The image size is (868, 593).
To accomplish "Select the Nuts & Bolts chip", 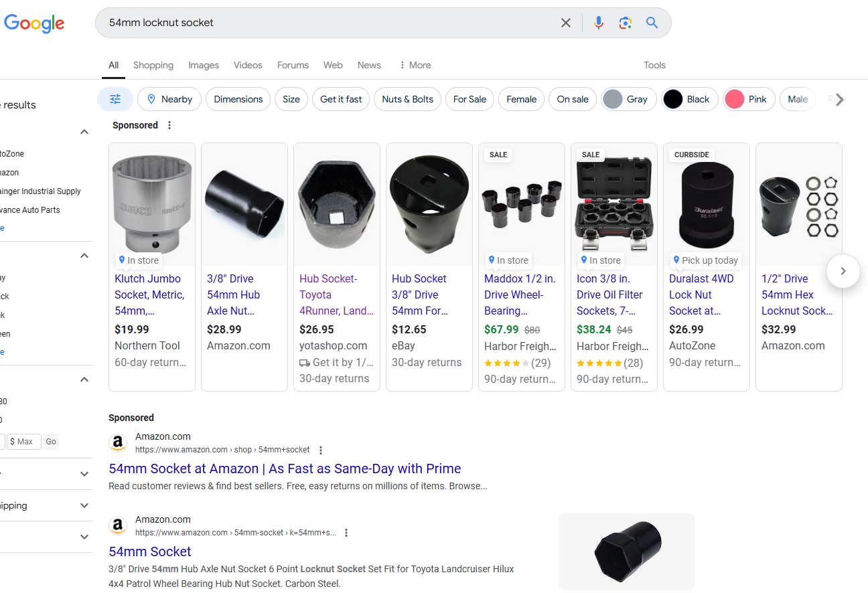I will 407,99.
